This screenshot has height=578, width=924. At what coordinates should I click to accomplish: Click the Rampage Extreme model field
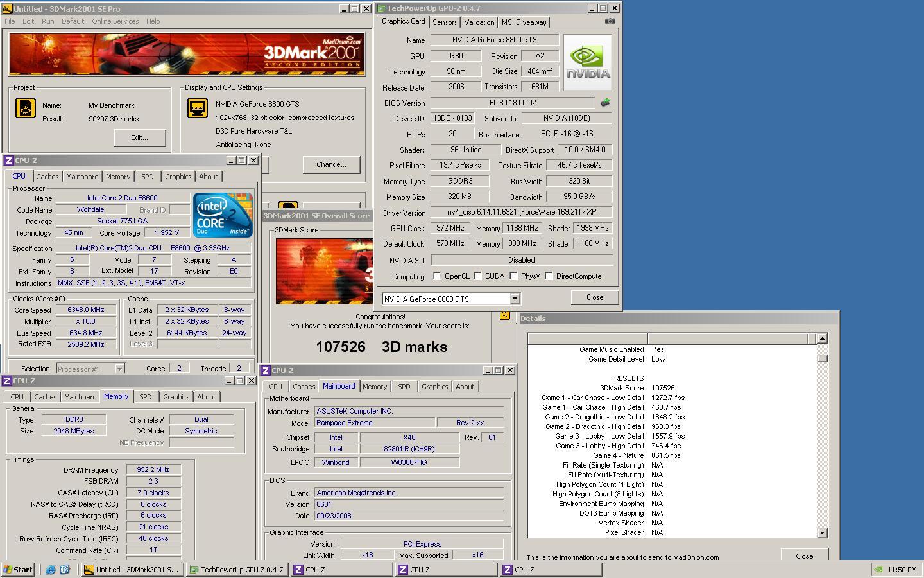click(373, 423)
